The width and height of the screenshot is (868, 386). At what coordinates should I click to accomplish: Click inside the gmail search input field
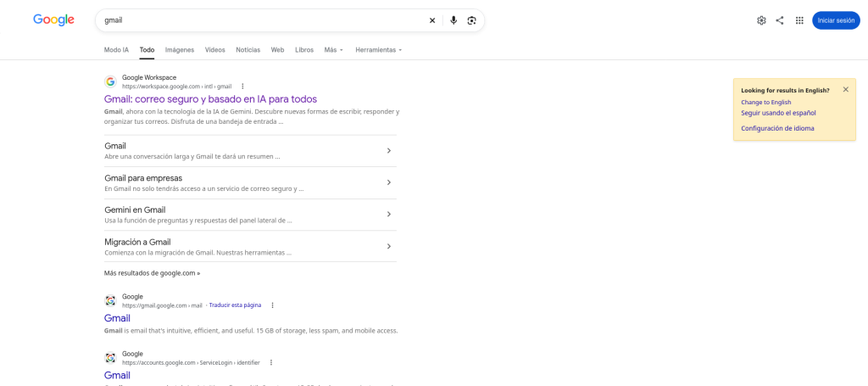260,20
